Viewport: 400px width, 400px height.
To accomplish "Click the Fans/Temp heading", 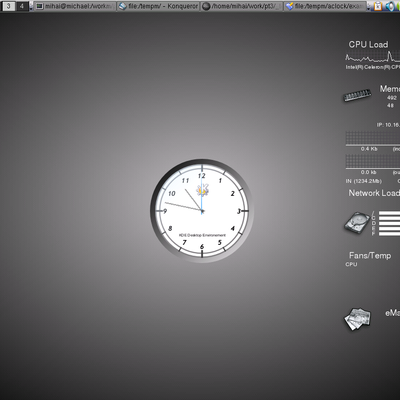I will coord(370,256).
